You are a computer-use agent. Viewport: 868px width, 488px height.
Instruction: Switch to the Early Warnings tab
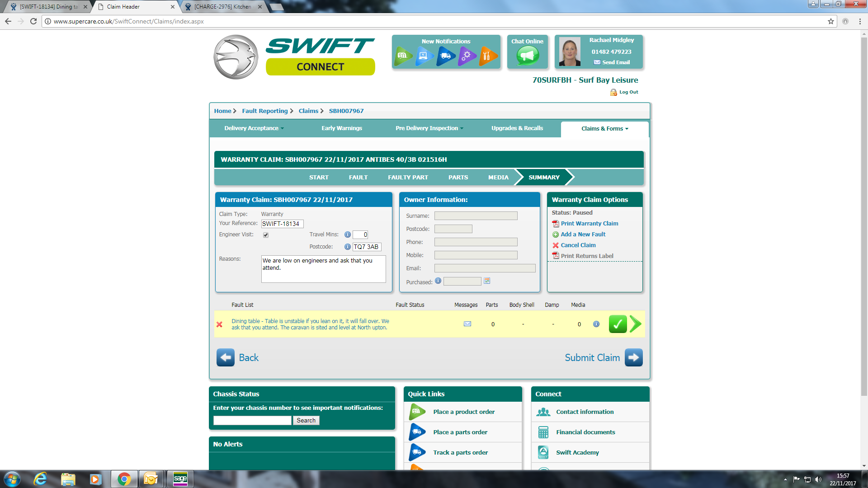[341, 128]
